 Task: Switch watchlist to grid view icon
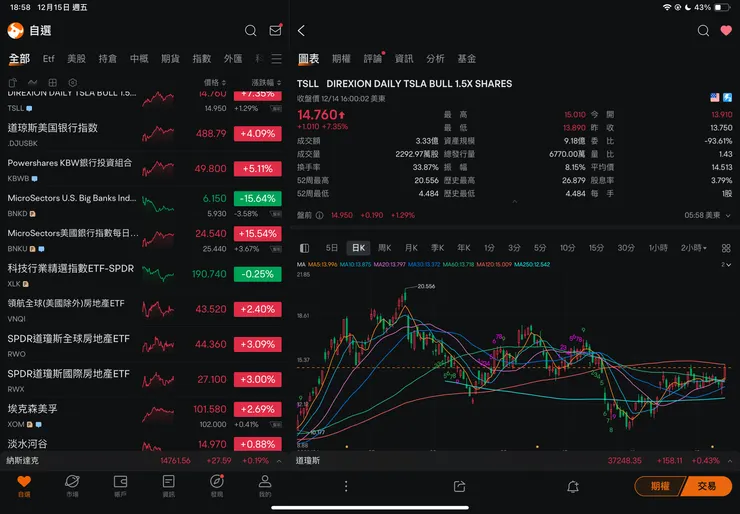click(53, 83)
